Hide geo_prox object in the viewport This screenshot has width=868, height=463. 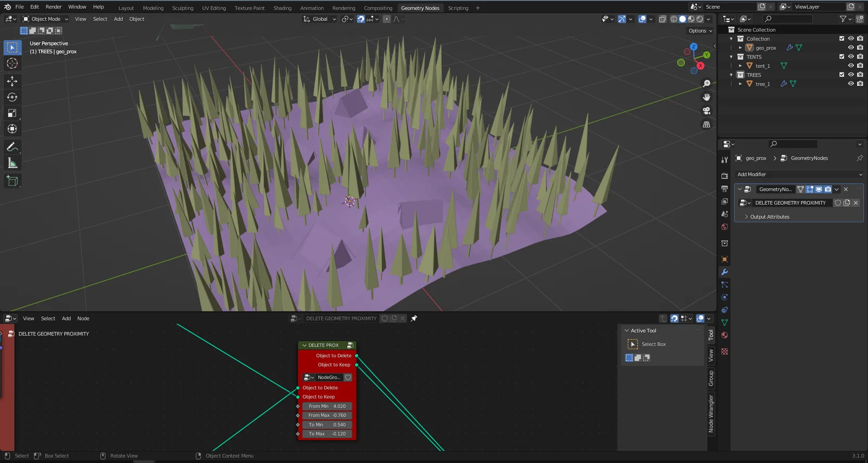[851, 48]
